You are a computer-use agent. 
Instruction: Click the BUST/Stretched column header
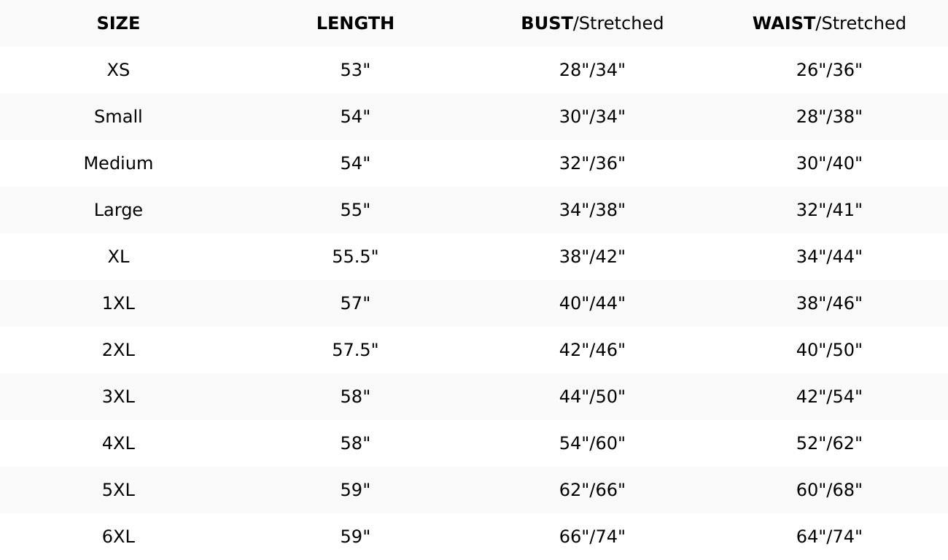click(592, 23)
